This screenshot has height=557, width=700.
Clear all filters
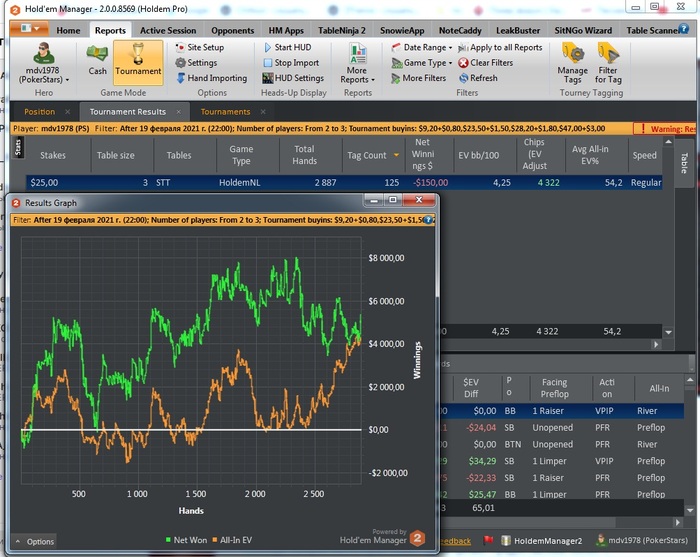coord(486,62)
